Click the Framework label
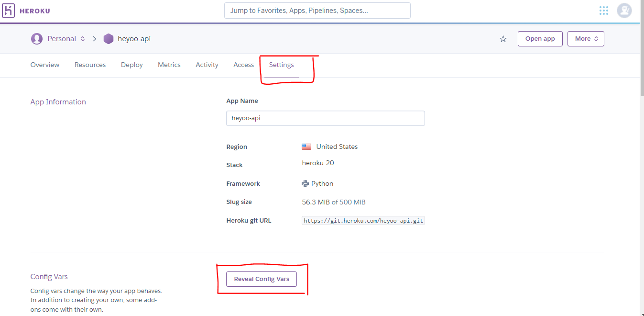Screen dimensions: 644x316 pos(243,184)
